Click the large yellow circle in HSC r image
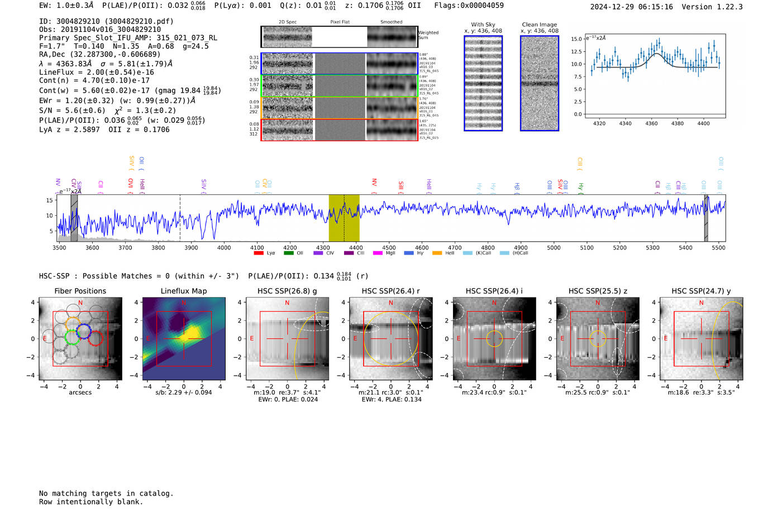782x532 pixels. tap(391, 339)
